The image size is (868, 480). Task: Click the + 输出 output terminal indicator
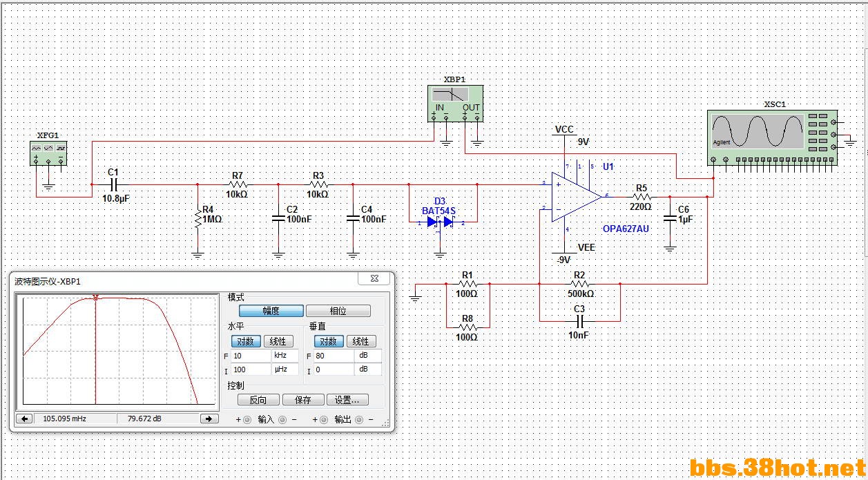pos(324,419)
